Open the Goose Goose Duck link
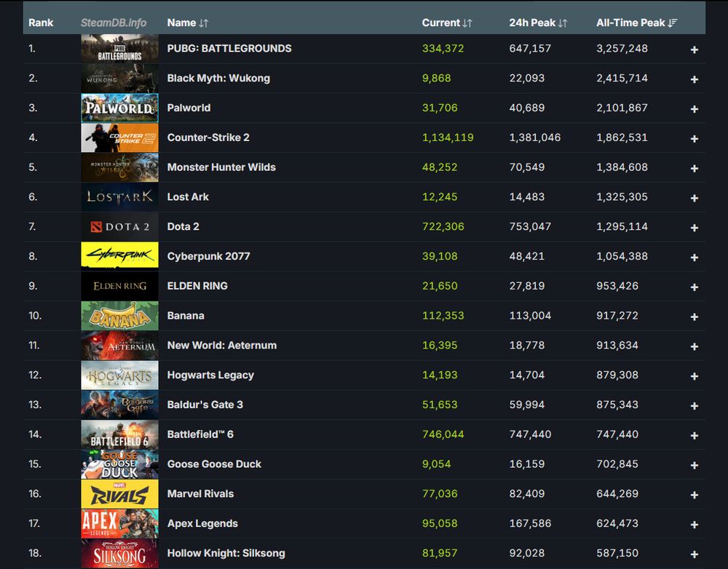728x569 pixels. [214, 464]
